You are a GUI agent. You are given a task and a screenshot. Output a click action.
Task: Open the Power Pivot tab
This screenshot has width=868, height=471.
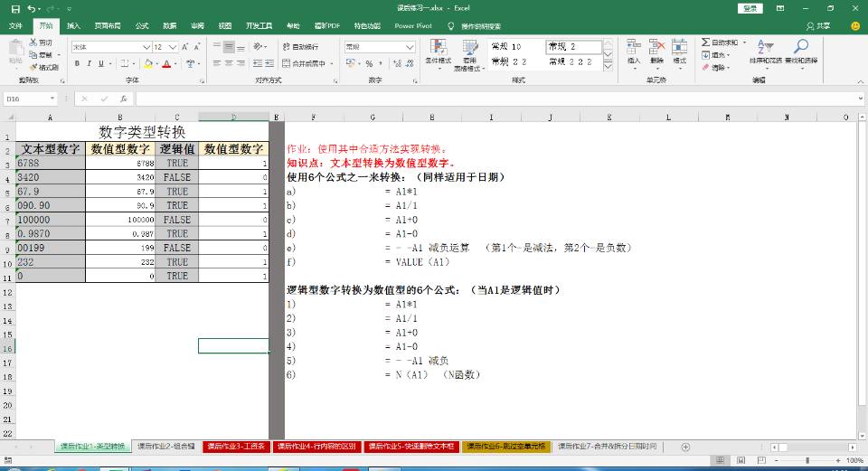click(413, 26)
